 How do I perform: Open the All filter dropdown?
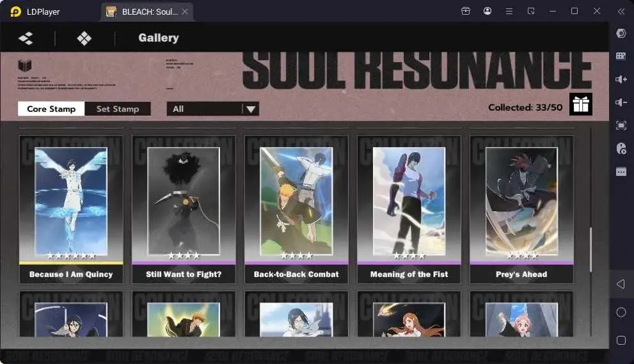(212, 109)
